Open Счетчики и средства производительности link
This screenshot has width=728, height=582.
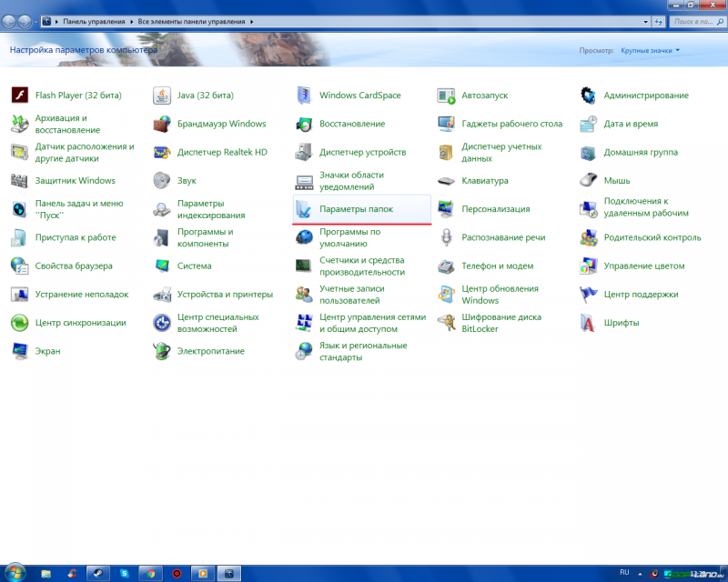(x=361, y=266)
